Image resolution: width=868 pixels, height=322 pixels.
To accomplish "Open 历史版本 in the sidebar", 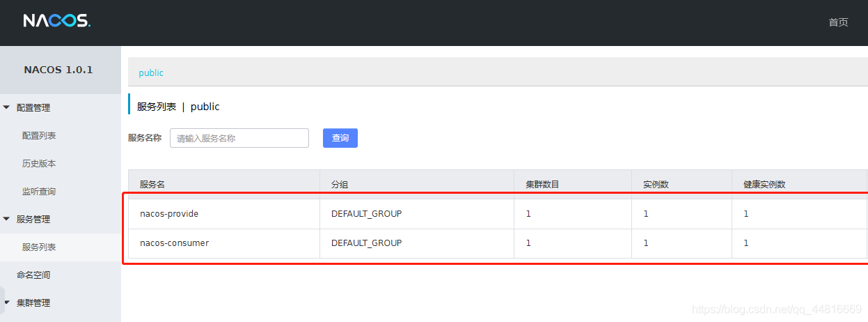I will [x=39, y=163].
